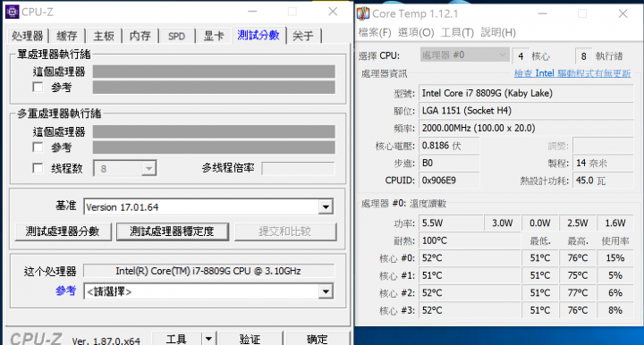Image resolution: width=644 pixels, height=345 pixels.
Task: Open the 選擇 CPU 處理器 #0 dropdown
Action: click(464, 55)
